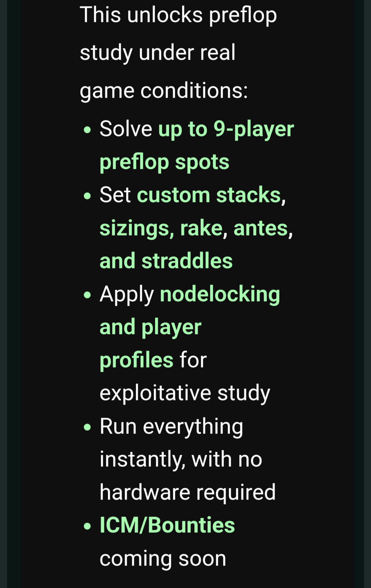
Task: Click the "exploitative study" text
Action: 185,393
